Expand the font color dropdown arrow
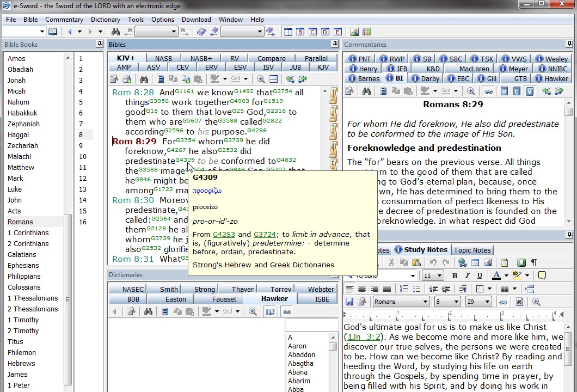 [x=506, y=275]
